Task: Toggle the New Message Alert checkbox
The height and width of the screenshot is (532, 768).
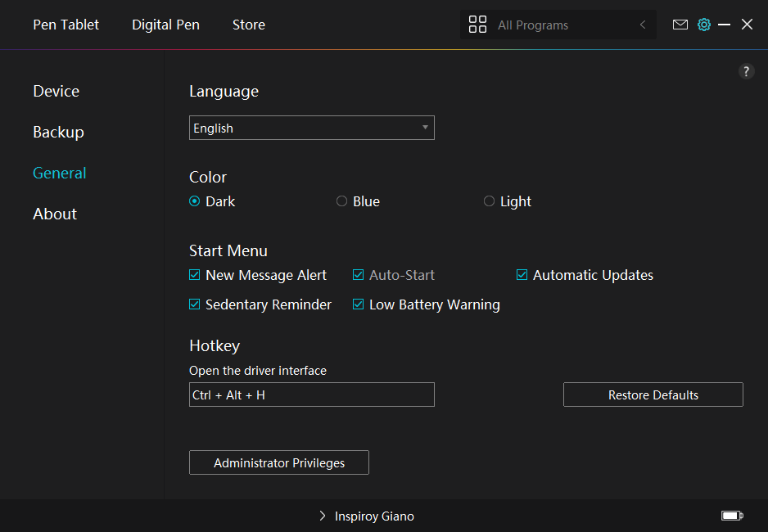Action: tap(195, 275)
